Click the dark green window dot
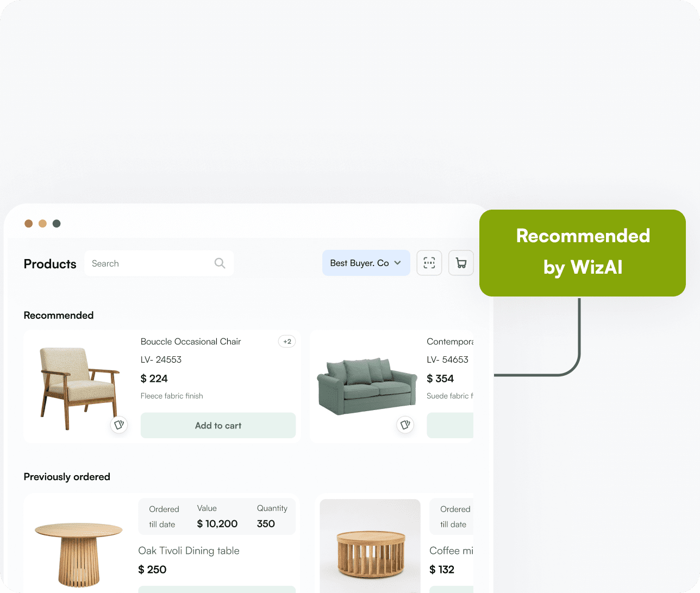 [57, 223]
